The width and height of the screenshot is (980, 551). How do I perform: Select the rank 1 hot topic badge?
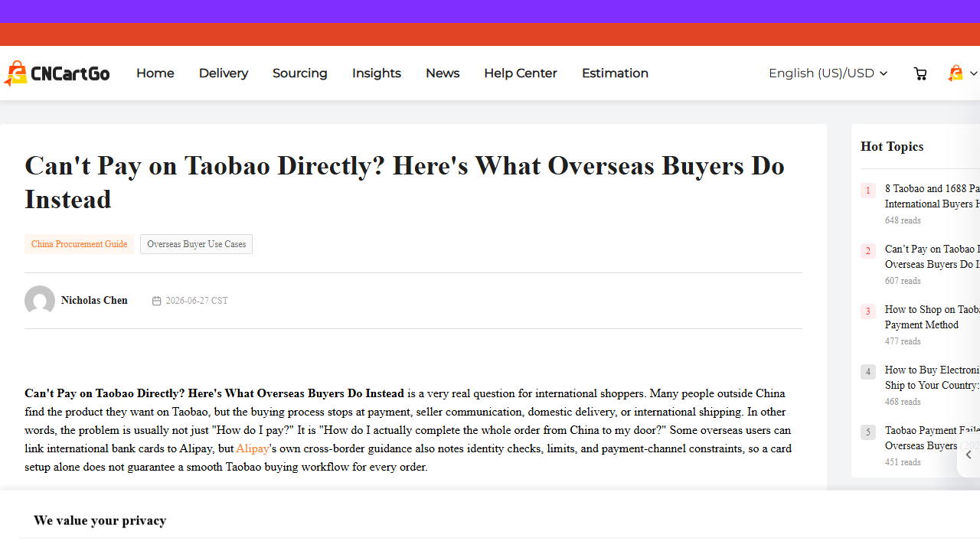point(868,191)
